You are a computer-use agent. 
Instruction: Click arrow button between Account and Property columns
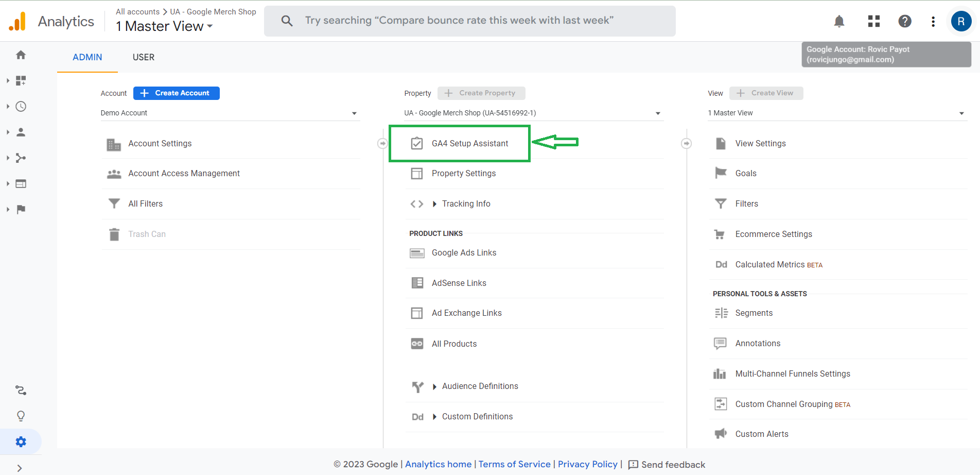click(x=382, y=143)
